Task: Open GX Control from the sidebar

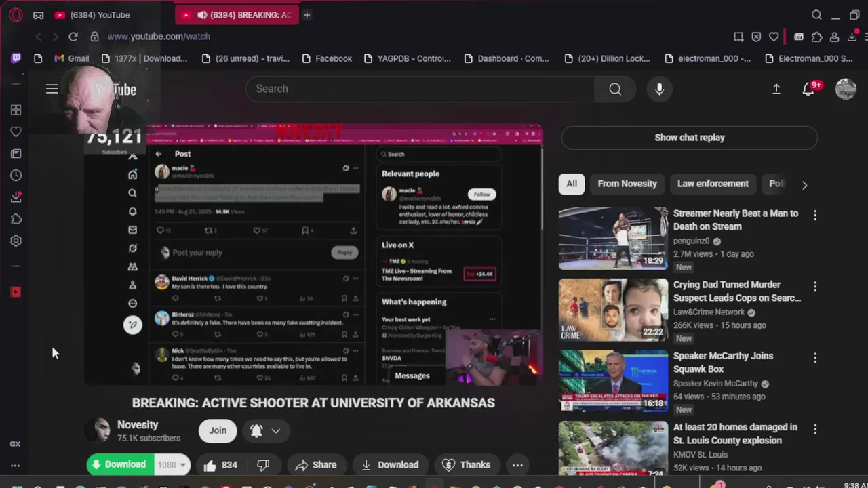Action: pyautogui.click(x=15, y=444)
